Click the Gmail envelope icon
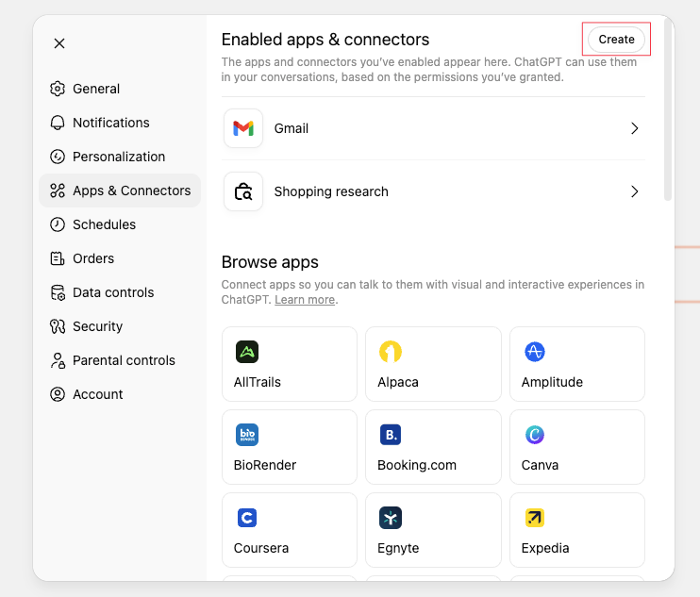The image size is (700, 597). (x=243, y=128)
